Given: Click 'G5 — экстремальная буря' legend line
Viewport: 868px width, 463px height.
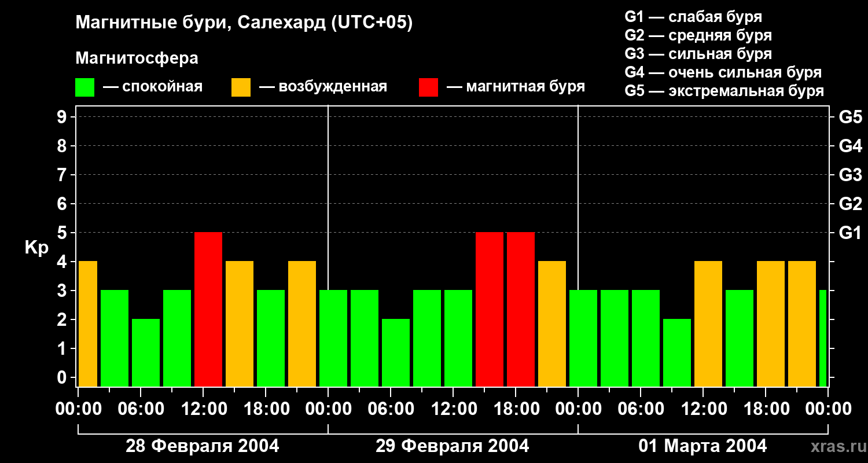Looking at the screenshot, I should [x=724, y=91].
